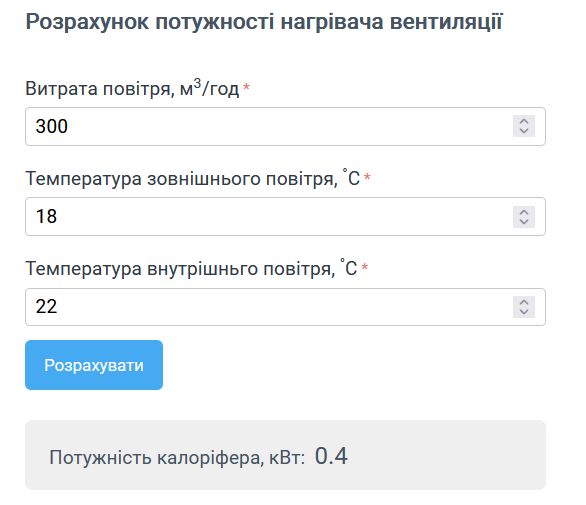This screenshot has height=505, width=586.
Task: Click the 'Температура зовнішнього повітря' label
Action: (x=192, y=178)
